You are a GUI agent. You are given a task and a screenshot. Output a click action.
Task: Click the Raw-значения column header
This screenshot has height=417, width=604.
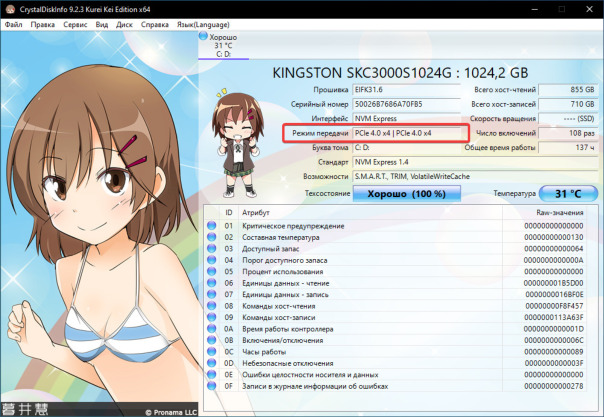(x=558, y=212)
